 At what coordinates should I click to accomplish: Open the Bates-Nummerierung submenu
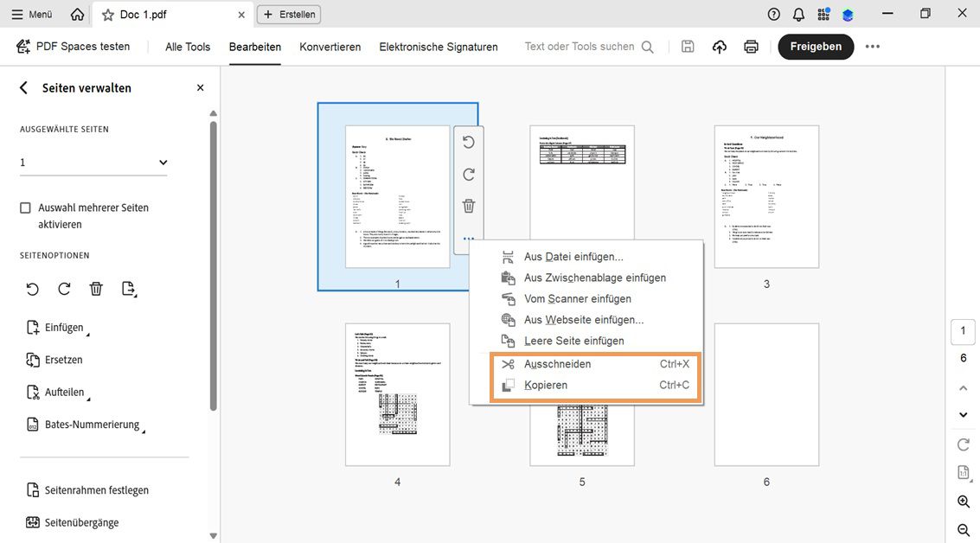click(86, 425)
